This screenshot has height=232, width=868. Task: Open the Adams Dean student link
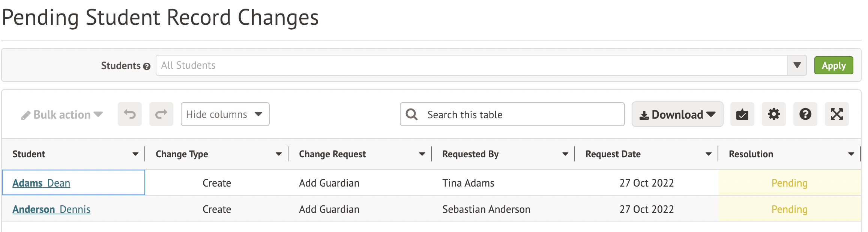click(41, 183)
